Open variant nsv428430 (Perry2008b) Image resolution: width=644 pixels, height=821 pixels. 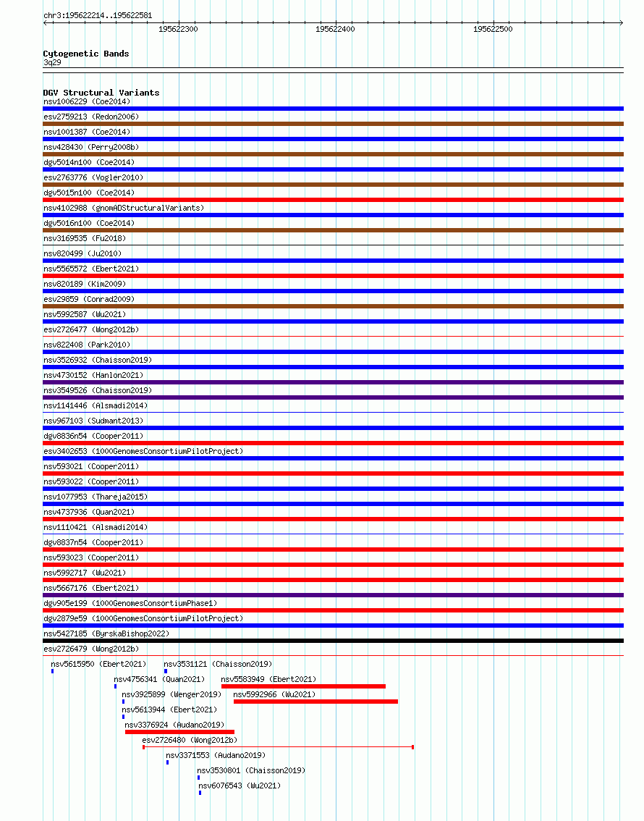(x=91, y=147)
